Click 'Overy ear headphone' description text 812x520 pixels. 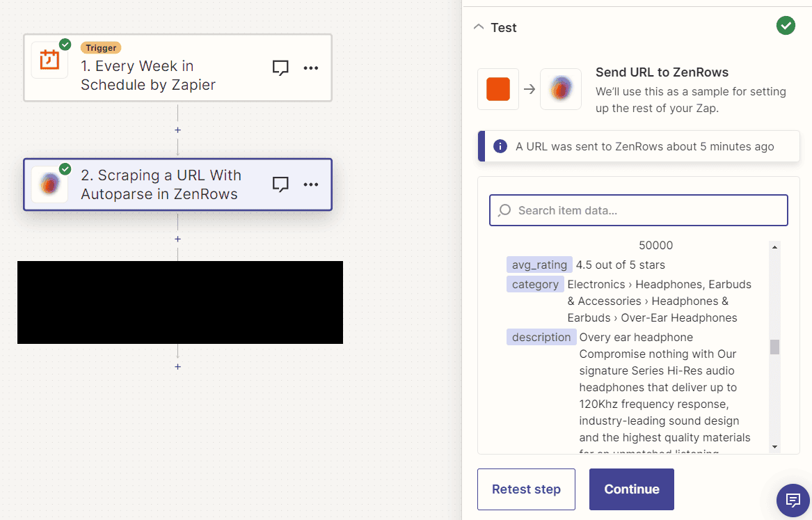tap(636, 337)
